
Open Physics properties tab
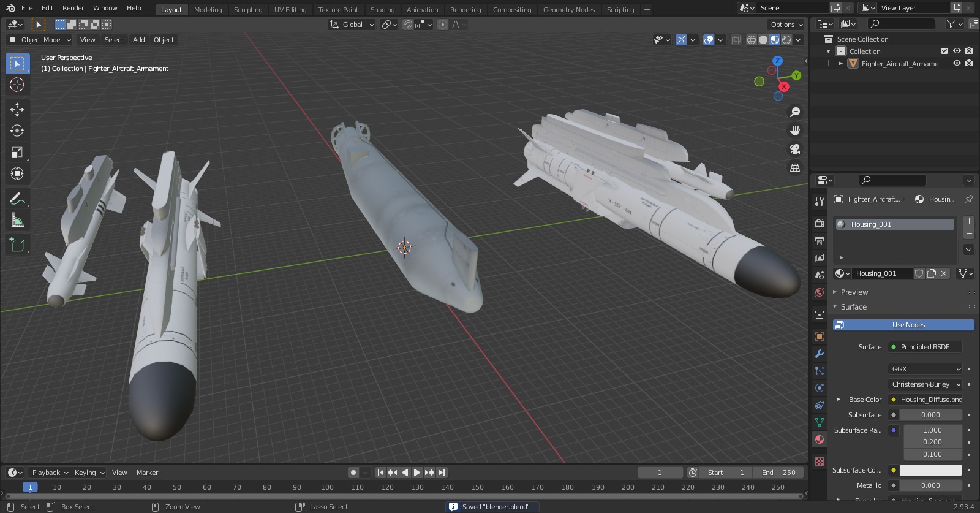coord(820,388)
